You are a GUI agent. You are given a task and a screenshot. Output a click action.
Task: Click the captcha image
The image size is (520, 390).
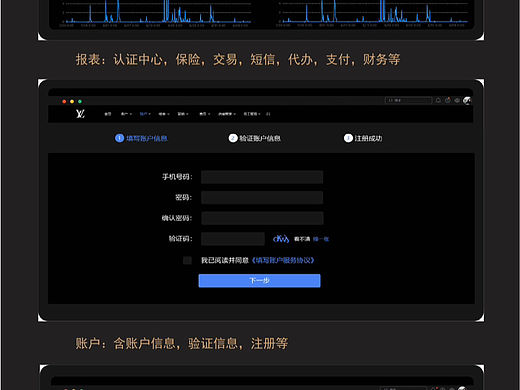tap(281, 239)
